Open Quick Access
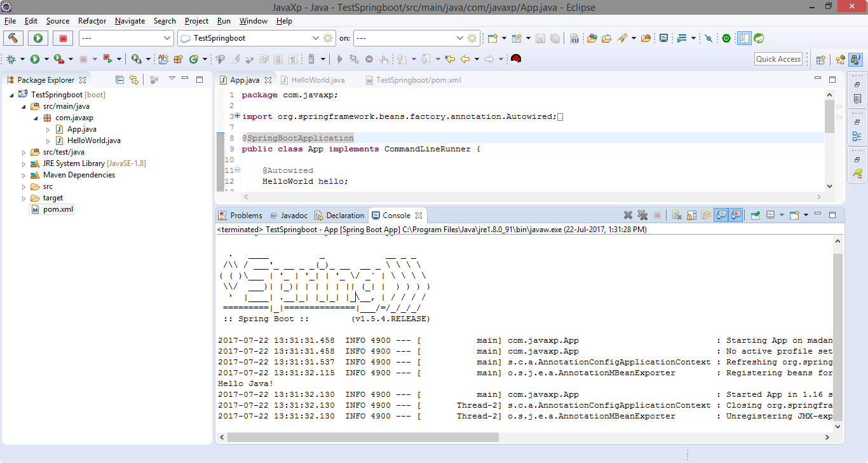868x463 pixels. click(x=778, y=59)
